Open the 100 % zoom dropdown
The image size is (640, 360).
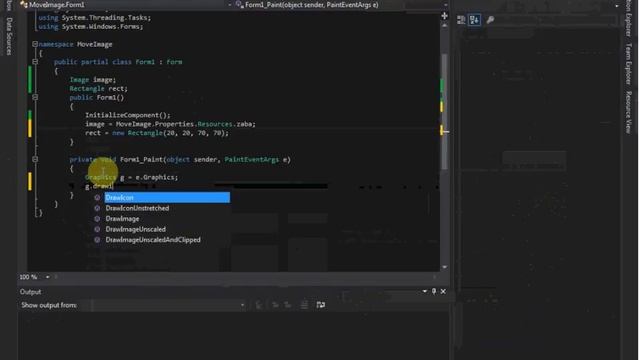[x=47, y=277]
